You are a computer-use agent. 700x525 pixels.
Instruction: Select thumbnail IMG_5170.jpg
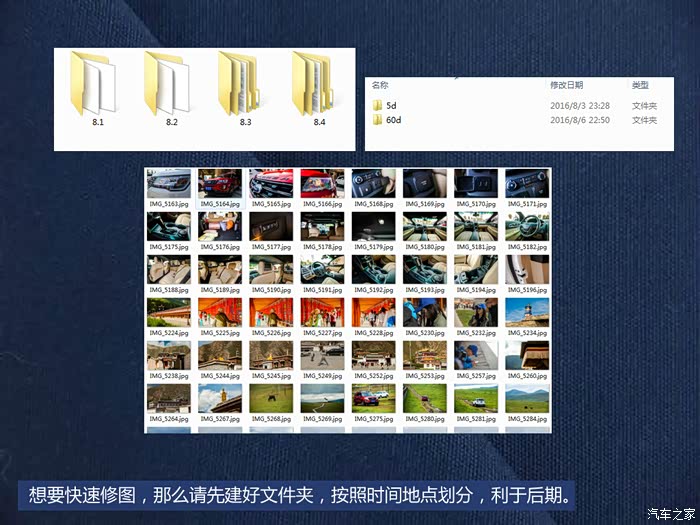click(x=476, y=183)
